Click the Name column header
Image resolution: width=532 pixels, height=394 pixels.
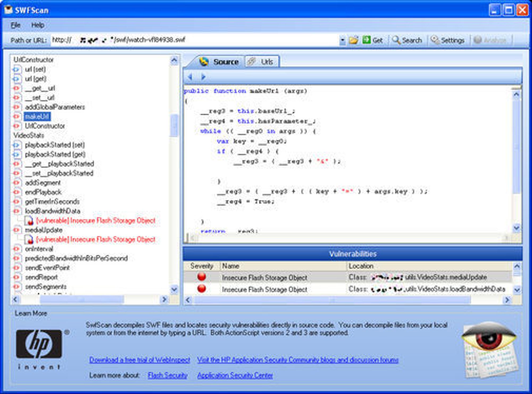pyautogui.click(x=283, y=266)
